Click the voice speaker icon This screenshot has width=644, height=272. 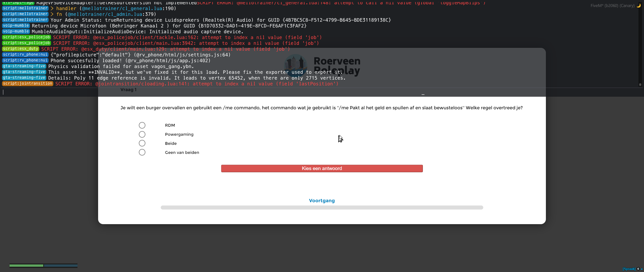pos(638,269)
